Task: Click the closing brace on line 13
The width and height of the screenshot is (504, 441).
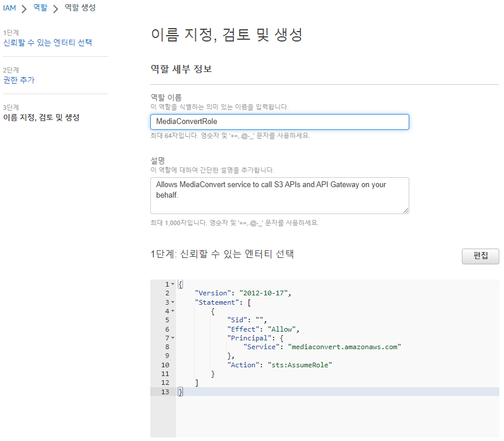Action: point(180,392)
